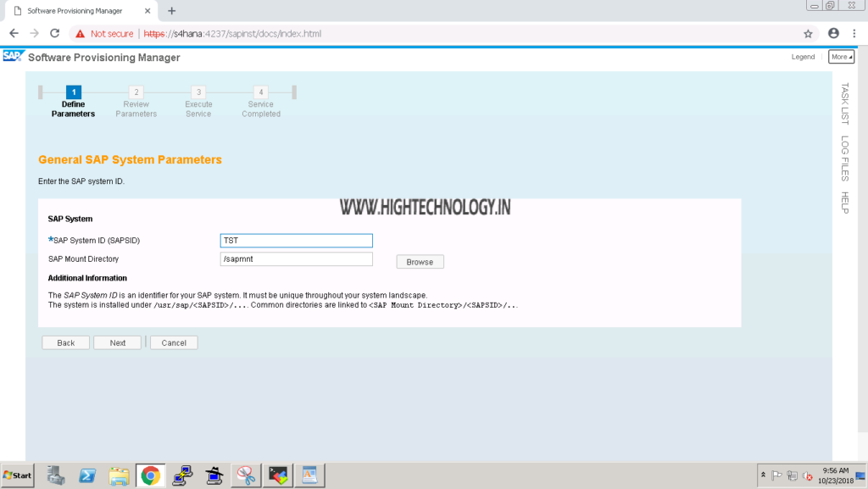Viewport: 868px width, 489px height.
Task: Show hidden system tray icons
Action: pyautogui.click(x=763, y=475)
